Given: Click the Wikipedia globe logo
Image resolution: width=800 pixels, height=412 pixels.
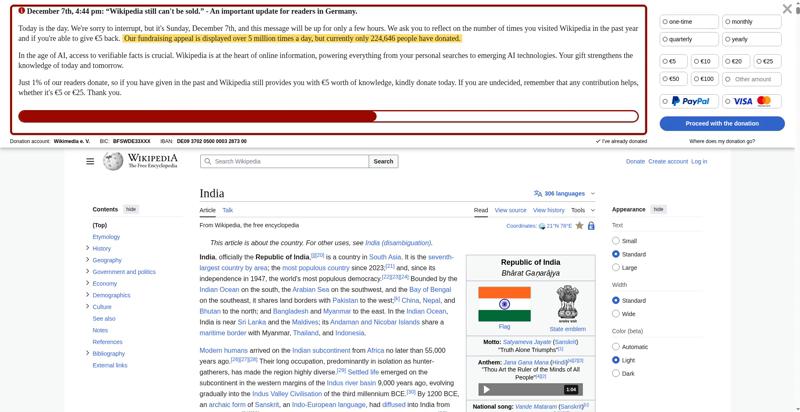Looking at the screenshot, I should click(113, 161).
